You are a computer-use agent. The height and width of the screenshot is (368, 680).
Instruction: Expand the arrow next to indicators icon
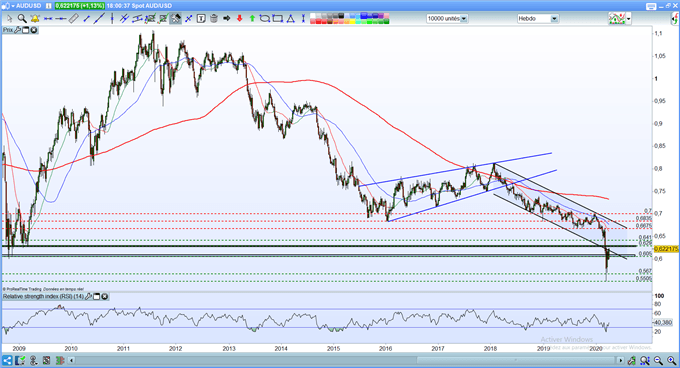(x=628, y=19)
